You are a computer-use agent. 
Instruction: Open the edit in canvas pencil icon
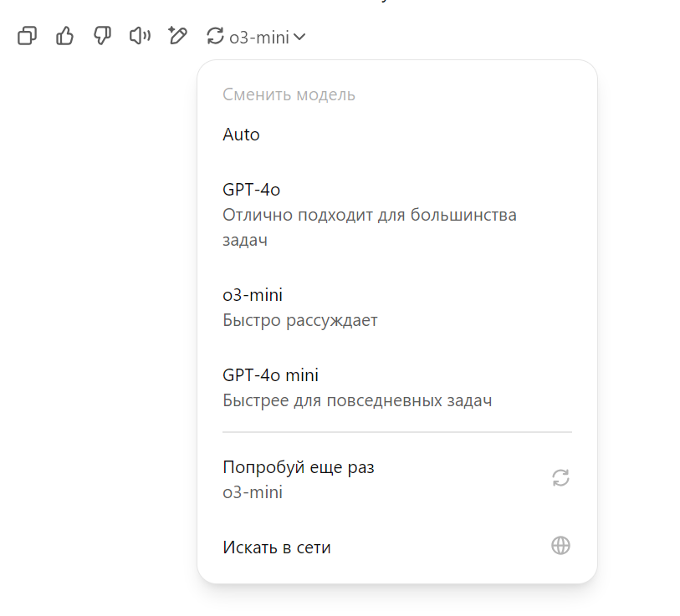click(x=177, y=36)
